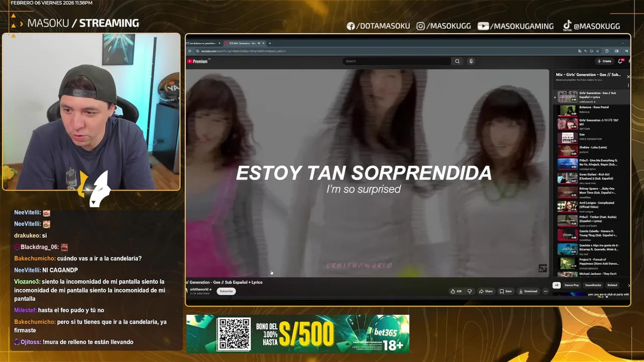Play 'Pitbull - Give Me Everything' from mix
This screenshot has width=644, height=362.
tap(591, 164)
